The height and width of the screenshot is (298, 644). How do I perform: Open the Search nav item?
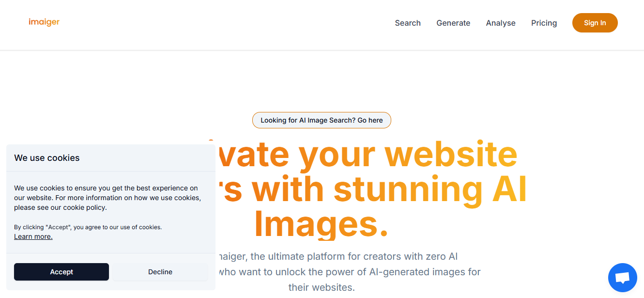[x=408, y=23]
